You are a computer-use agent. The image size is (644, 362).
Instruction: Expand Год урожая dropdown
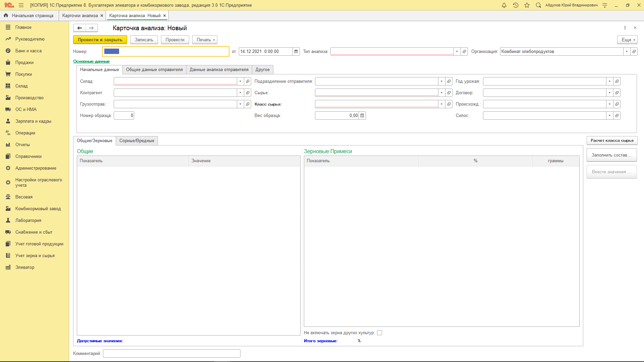pyautogui.click(x=609, y=81)
